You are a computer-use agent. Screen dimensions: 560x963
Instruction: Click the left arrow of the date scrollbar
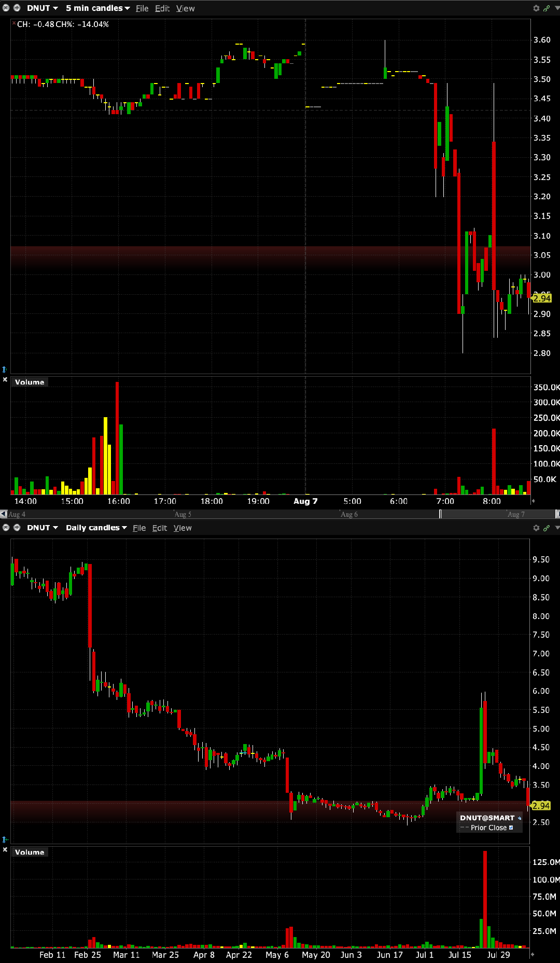(x=4, y=514)
